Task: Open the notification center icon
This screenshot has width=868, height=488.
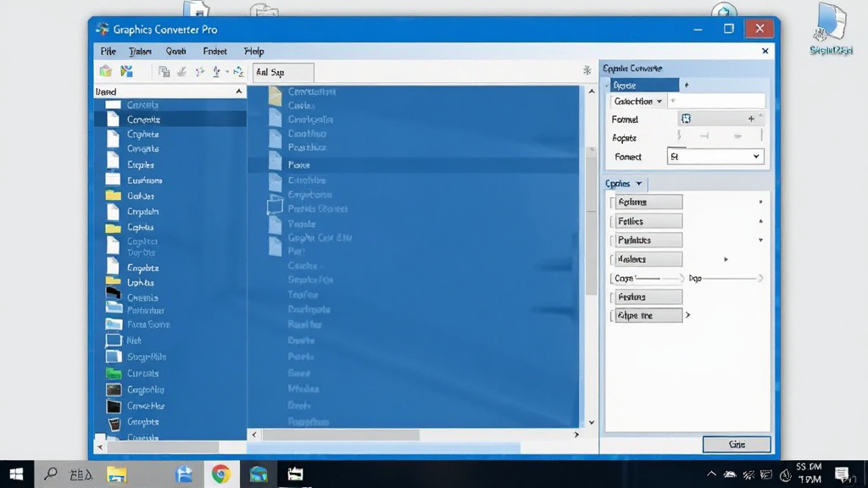Action: tap(842, 474)
